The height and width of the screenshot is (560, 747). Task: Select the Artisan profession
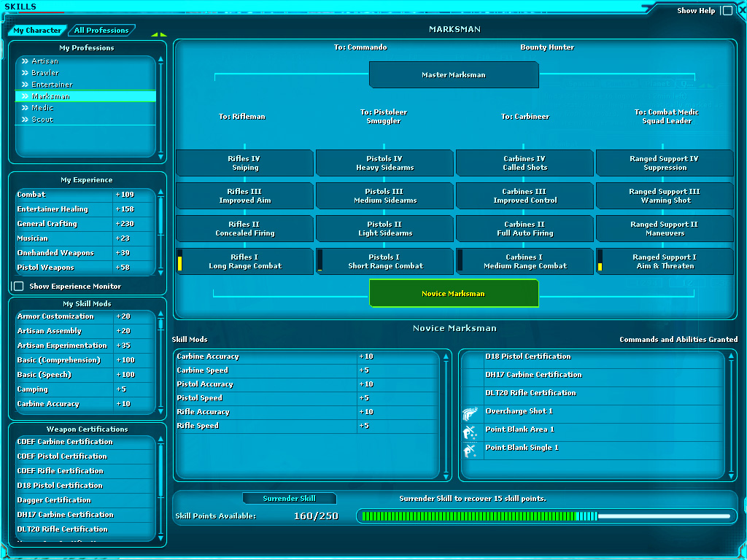point(86,61)
